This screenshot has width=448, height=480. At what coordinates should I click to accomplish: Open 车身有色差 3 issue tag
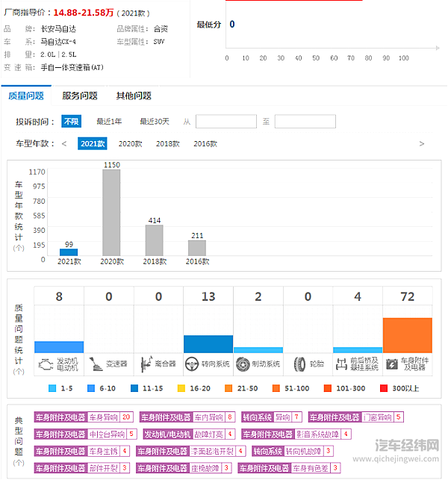pyautogui.click(x=290, y=468)
